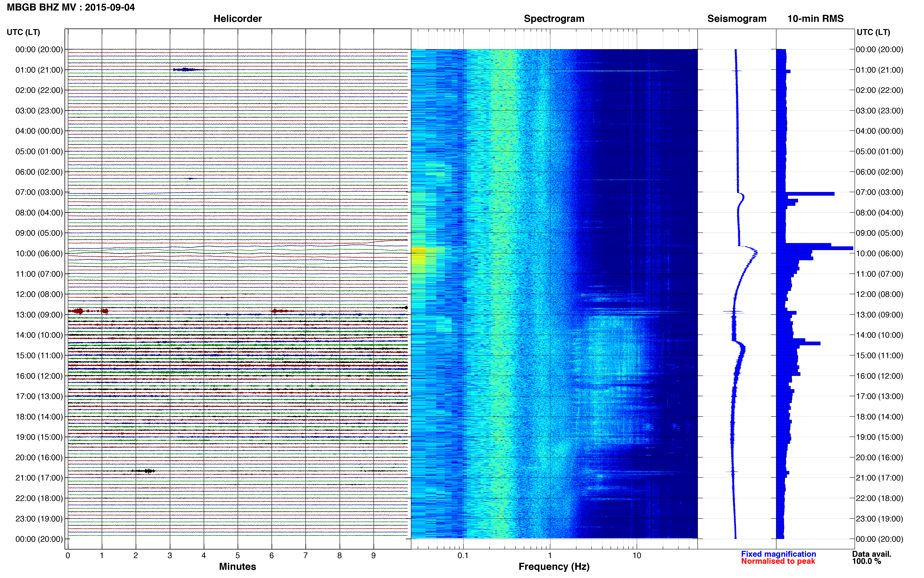Click the 'Seismogram' panel heading
The image size is (924, 578).
736,19
